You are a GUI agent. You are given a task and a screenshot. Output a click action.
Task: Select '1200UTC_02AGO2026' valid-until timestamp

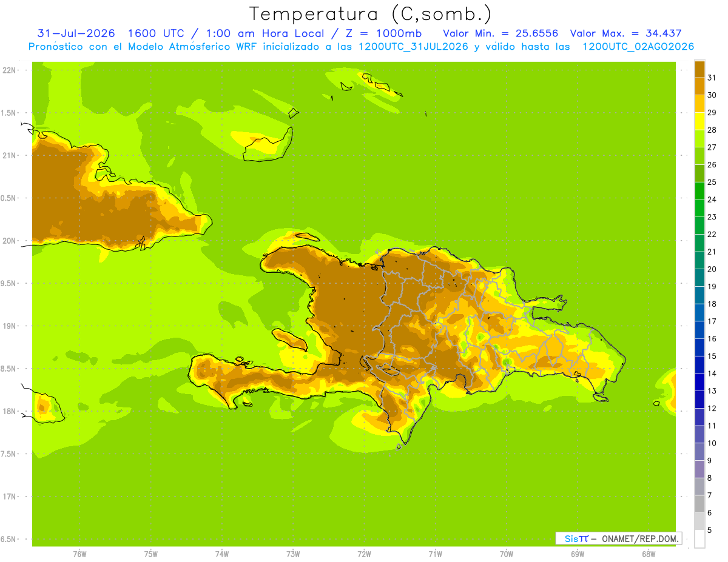click(638, 47)
